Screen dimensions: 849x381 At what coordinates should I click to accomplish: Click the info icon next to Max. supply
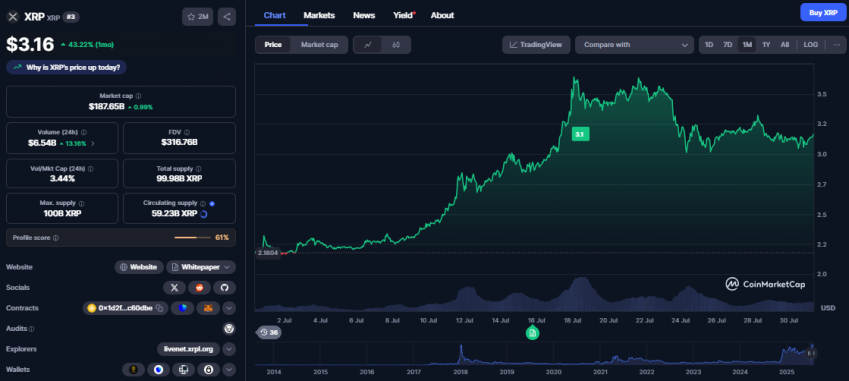click(82, 203)
